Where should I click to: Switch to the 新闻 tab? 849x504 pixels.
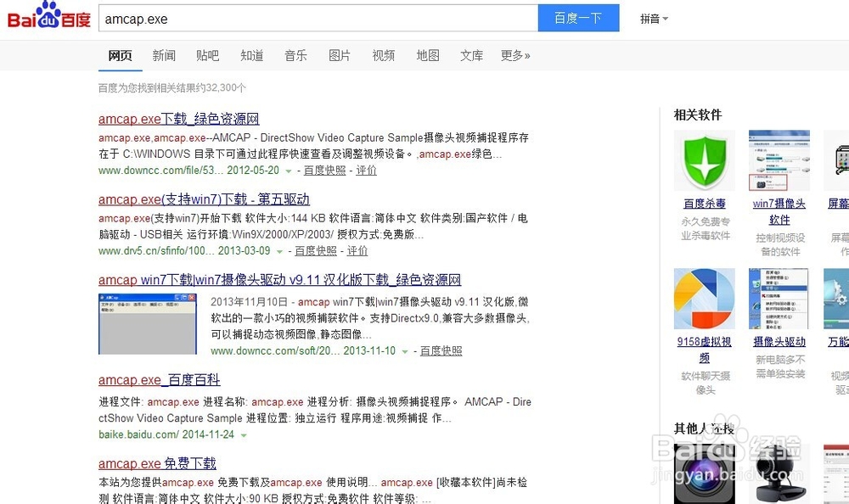click(164, 55)
